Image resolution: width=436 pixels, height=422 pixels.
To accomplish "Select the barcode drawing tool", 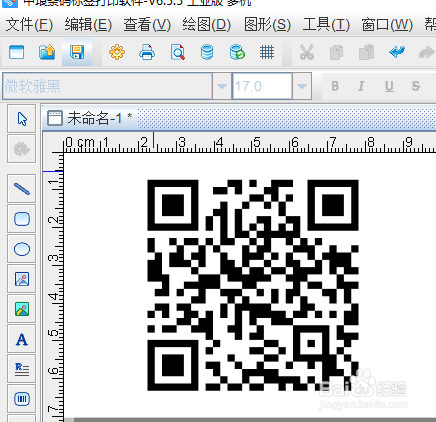I will 22,399.
